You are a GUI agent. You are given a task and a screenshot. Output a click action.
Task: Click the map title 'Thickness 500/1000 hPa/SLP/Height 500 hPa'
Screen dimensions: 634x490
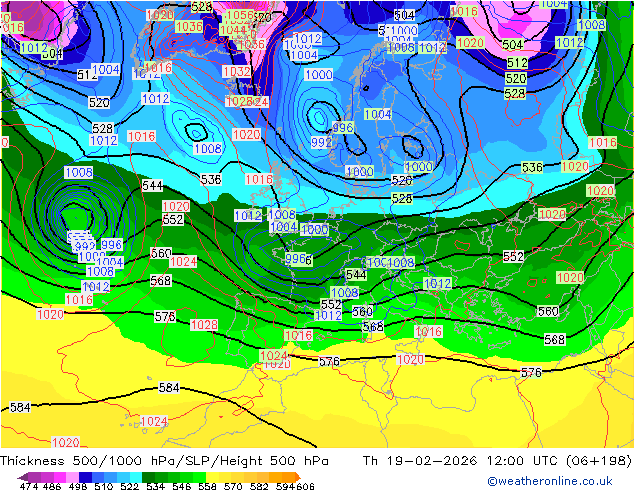pos(164,461)
